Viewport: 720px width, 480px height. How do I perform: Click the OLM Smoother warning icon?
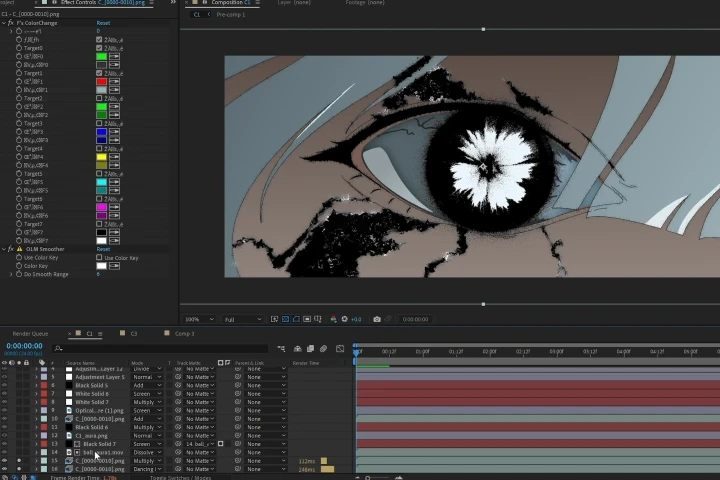point(19,249)
